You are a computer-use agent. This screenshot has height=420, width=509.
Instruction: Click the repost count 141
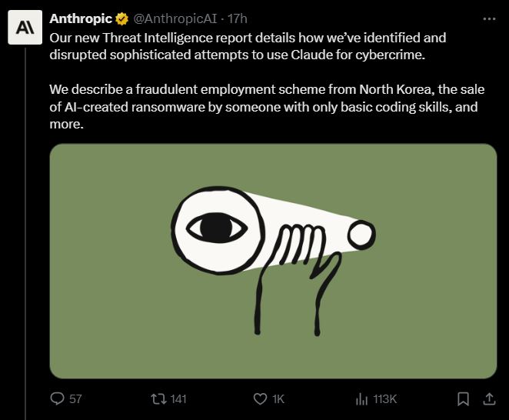(178, 398)
